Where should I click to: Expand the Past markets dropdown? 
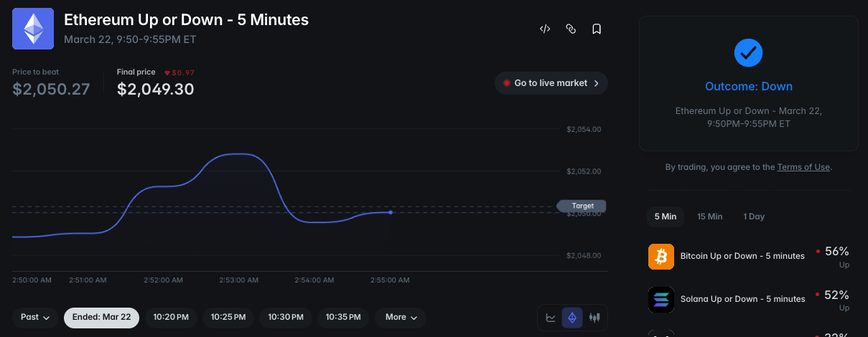click(x=35, y=317)
